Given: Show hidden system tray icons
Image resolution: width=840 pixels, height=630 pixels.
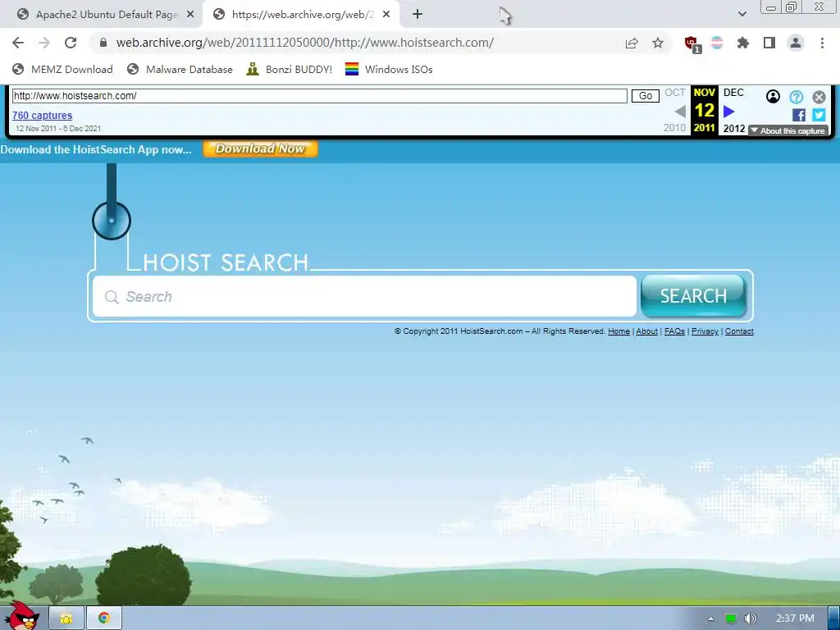Looking at the screenshot, I should point(710,619).
